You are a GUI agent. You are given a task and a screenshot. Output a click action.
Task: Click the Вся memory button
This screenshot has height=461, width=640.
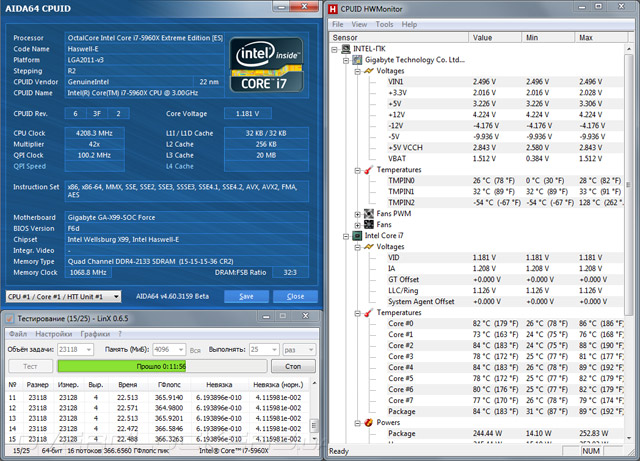(195, 350)
